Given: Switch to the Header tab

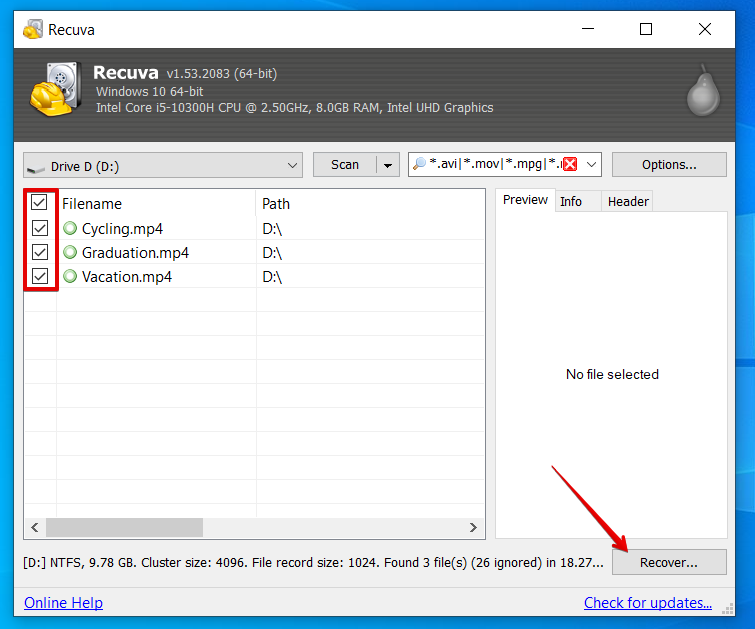Looking at the screenshot, I should coord(628,201).
